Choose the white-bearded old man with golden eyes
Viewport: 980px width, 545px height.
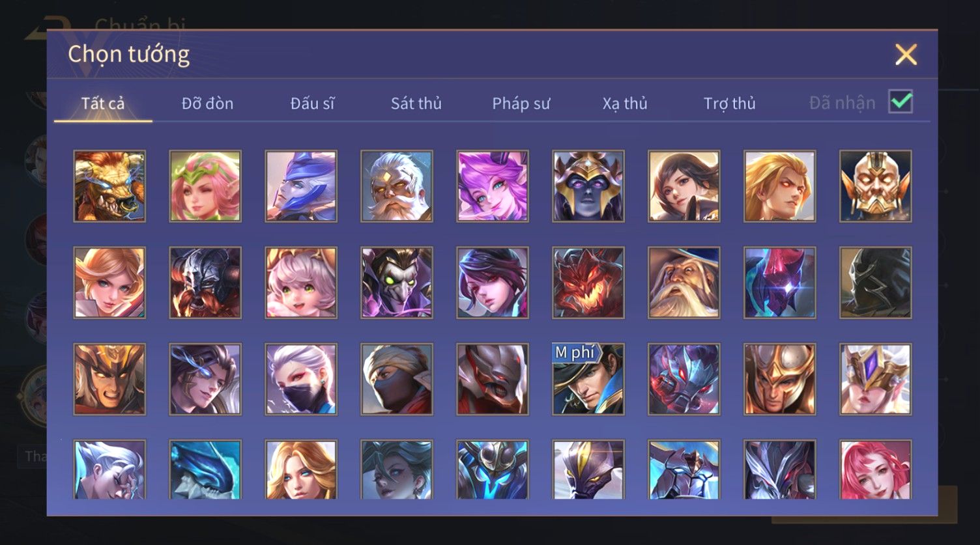(x=397, y=186)
